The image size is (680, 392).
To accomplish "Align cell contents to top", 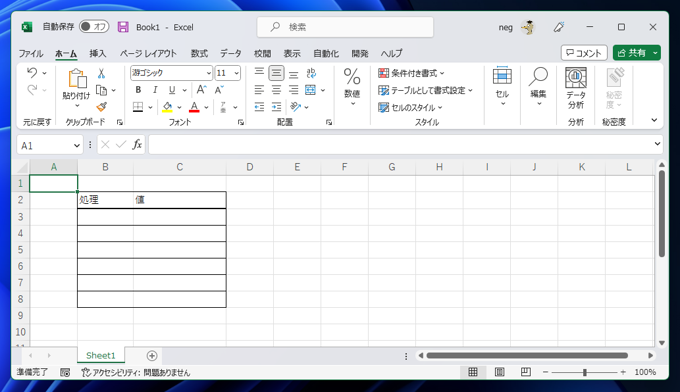I will coord(259,72).
